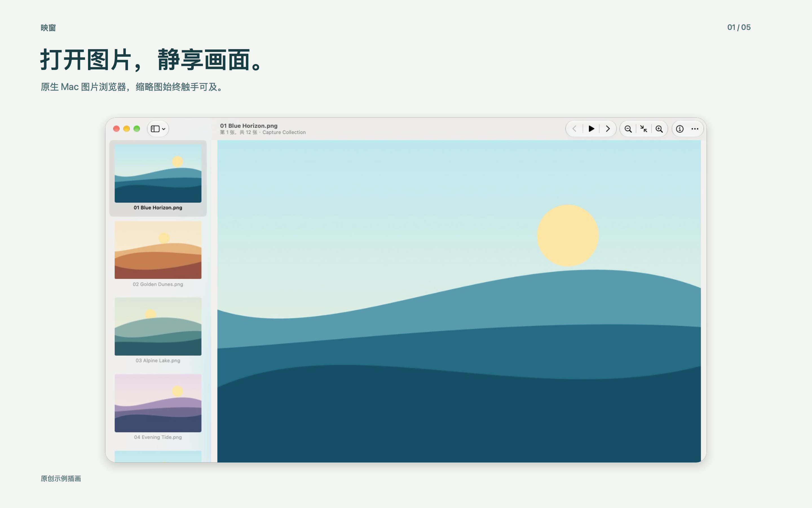
Task: Click the Capture Collection subtitle text
Action: coord(284,132)
